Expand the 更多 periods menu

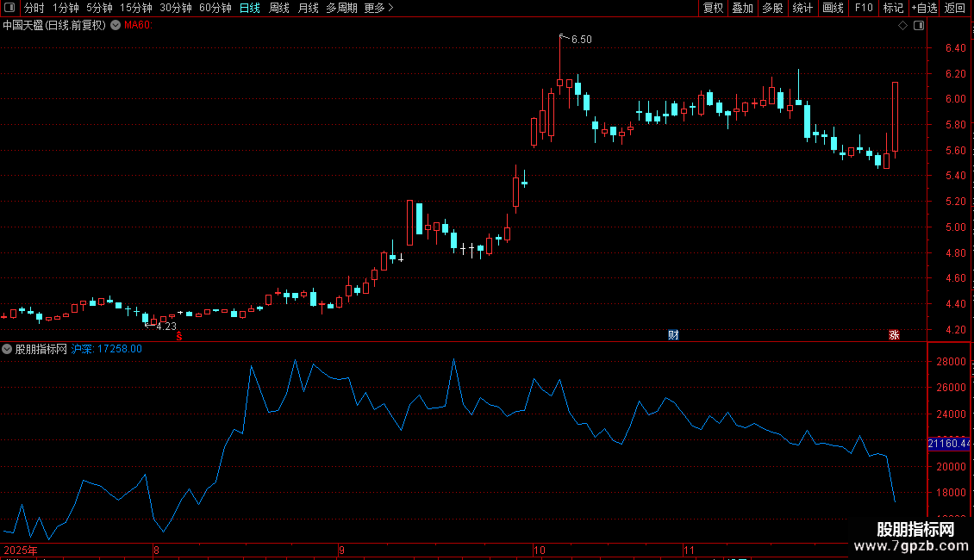[x=378, y=8]
